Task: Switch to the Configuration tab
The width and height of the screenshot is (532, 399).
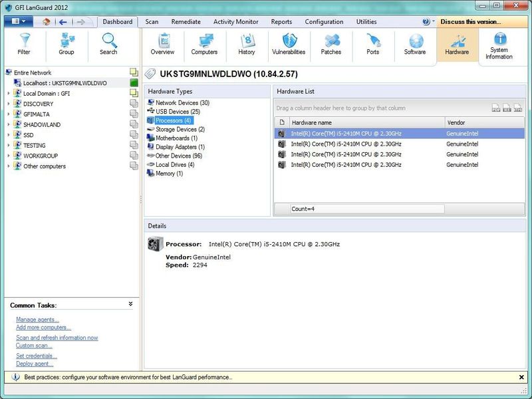Action: tap(324, 22)
